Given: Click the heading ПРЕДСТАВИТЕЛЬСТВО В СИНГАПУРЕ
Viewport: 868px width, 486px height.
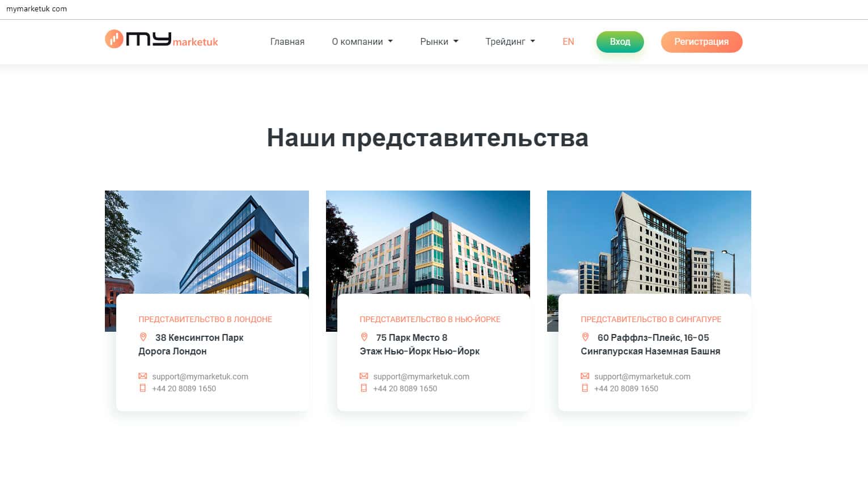Looking at the screenshot, I should (x=651, y=319).
